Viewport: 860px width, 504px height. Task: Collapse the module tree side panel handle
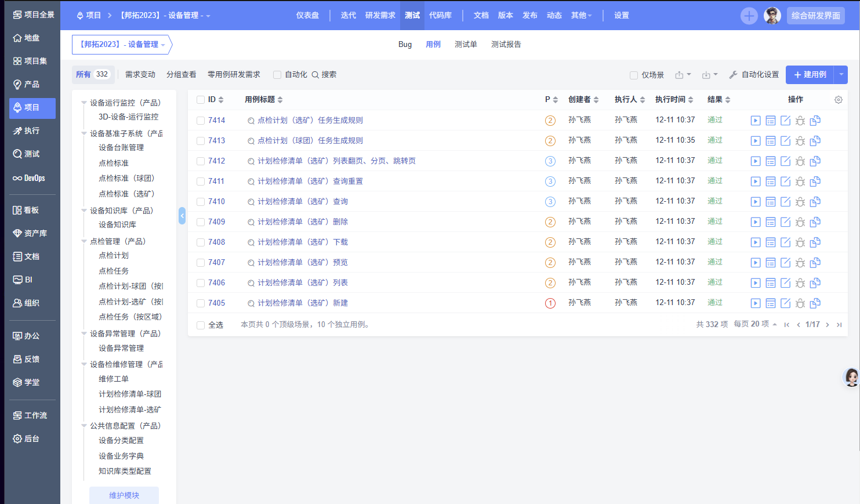182,216
